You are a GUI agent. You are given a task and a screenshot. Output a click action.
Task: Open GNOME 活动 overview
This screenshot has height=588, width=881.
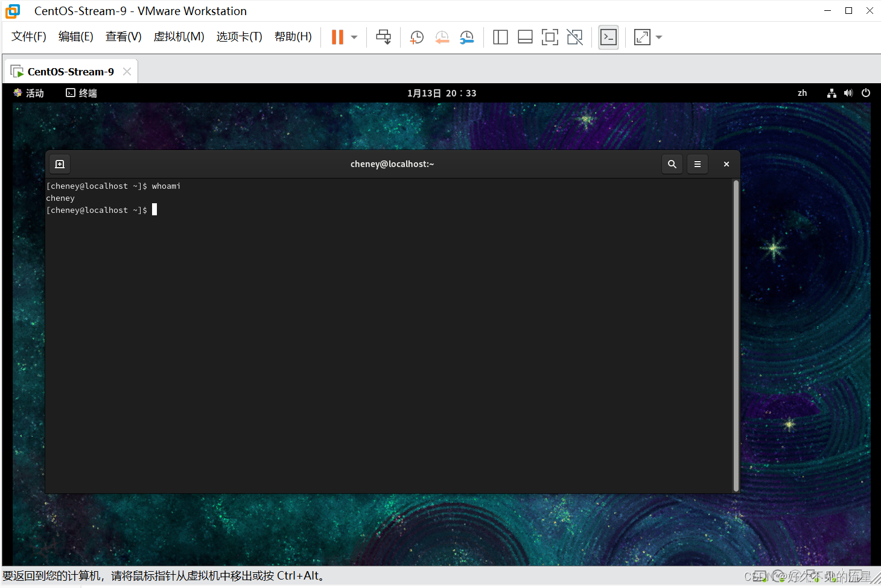[x=29, y=93]
